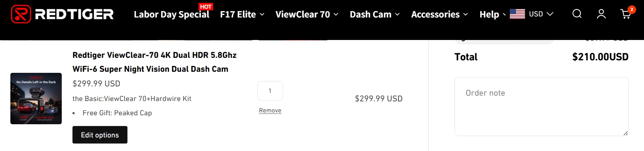Click the REDTIGER wordmark text
644x151 pixels.
click(x=74, y=14)
